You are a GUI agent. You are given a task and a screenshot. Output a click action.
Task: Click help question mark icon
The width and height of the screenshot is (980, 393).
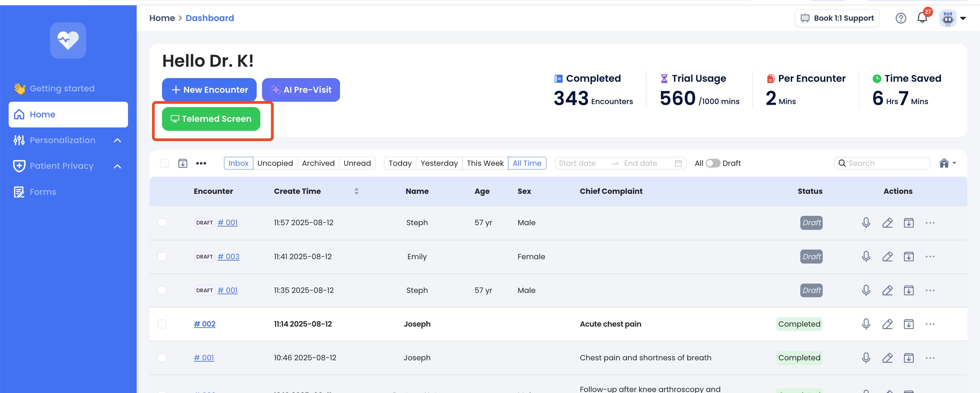[x=900, y=18]
